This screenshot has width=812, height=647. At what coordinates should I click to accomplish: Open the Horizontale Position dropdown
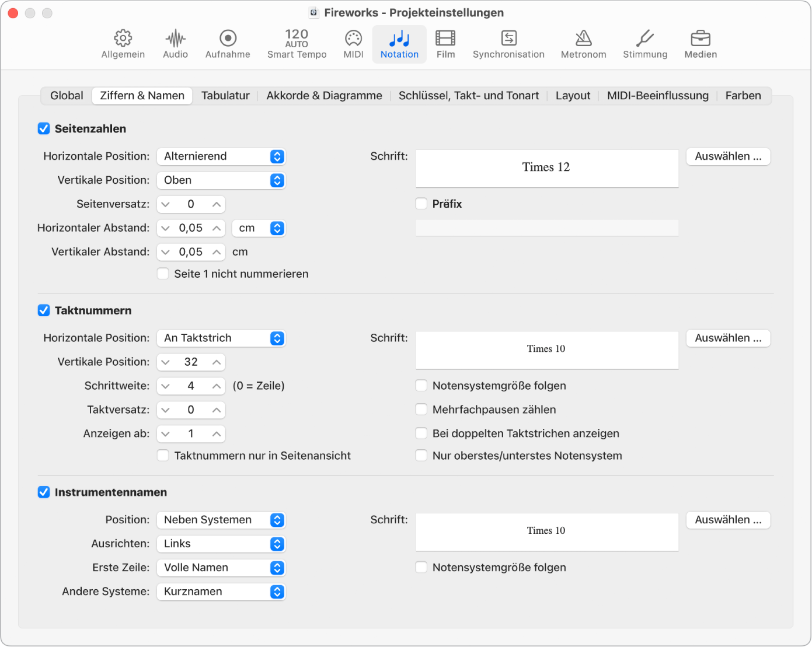221,156
